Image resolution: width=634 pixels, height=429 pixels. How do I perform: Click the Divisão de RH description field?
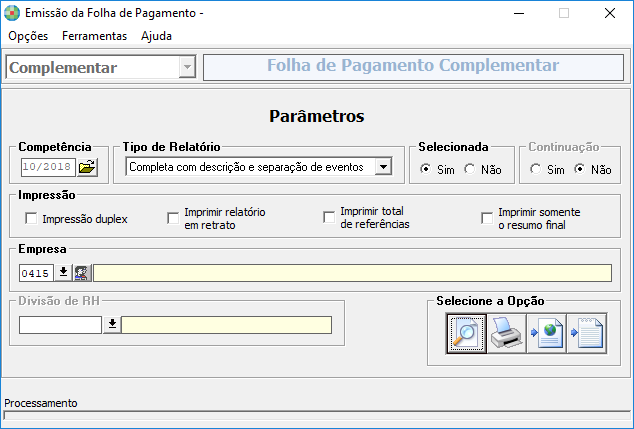pos(227,325)
